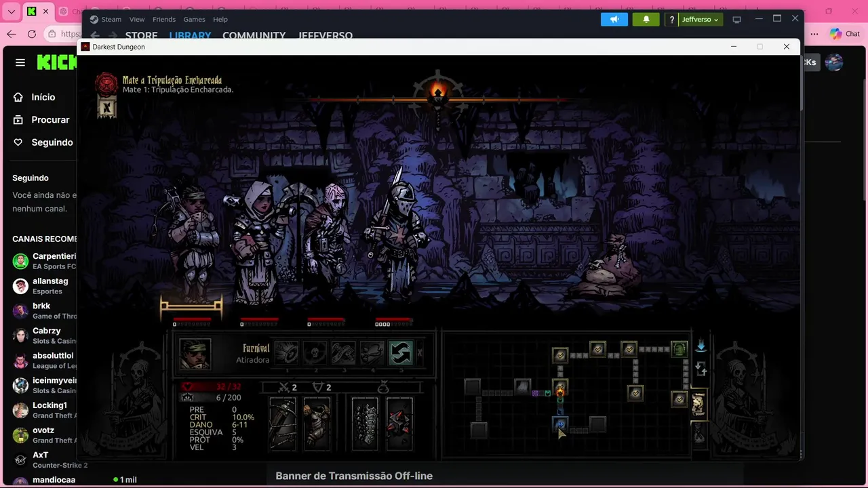Open the Steam Friends menu
This screenshot has width=868, height=488.
(x=164, y=19)
